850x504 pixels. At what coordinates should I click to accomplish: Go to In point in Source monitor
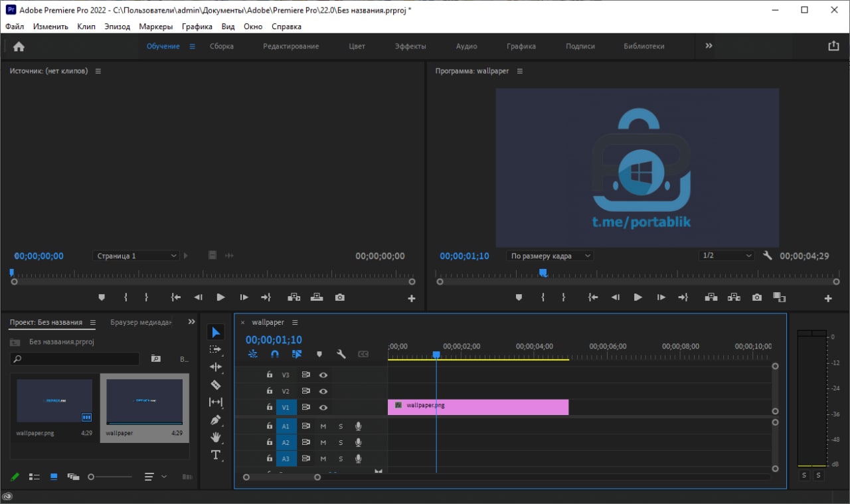(x=175, y=297)
